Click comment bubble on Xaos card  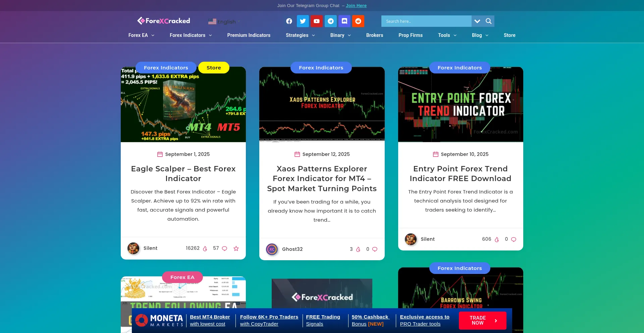tap(375, 249)
